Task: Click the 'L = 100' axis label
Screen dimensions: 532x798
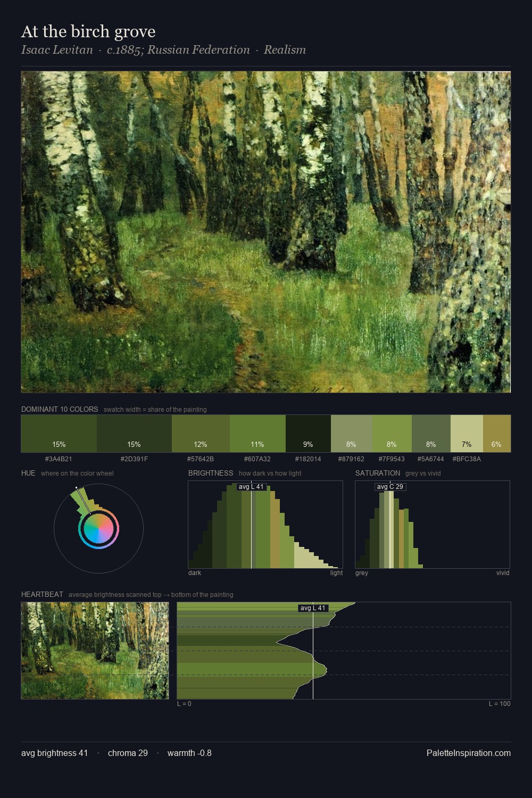Action: tap(500, 704)
